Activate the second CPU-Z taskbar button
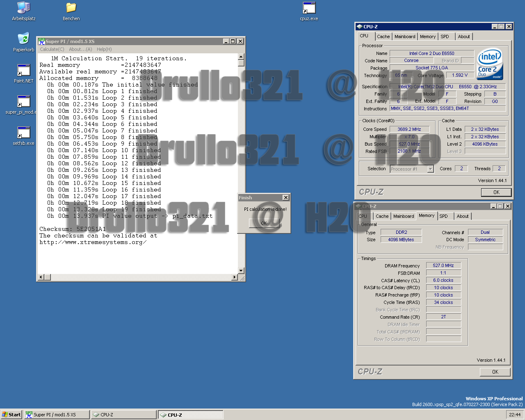Image resolution: width=525 pixels, height=420 pixels. click(x=191, y=415)
